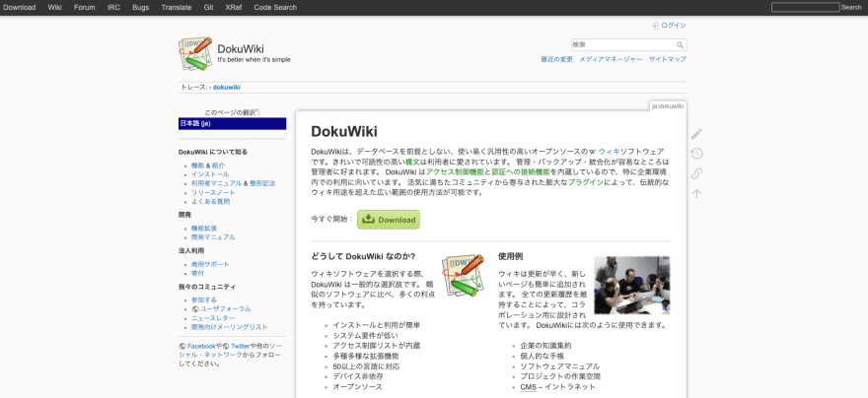The height and width of the screenshot is (398, 868).
Task: Click the green Download button
Action: pos(389,220)
